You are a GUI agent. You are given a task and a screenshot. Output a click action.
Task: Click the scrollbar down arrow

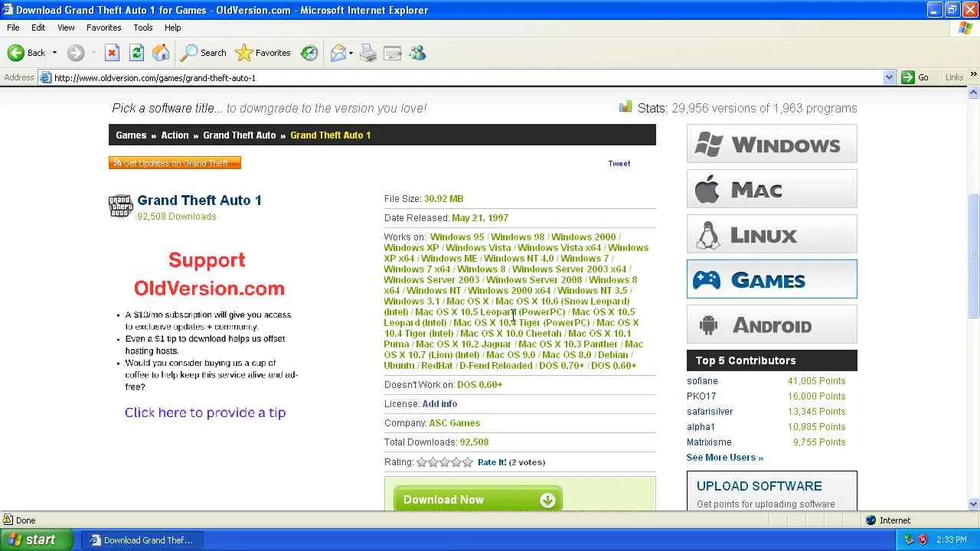pyautogui.click(x=974, y=504)
